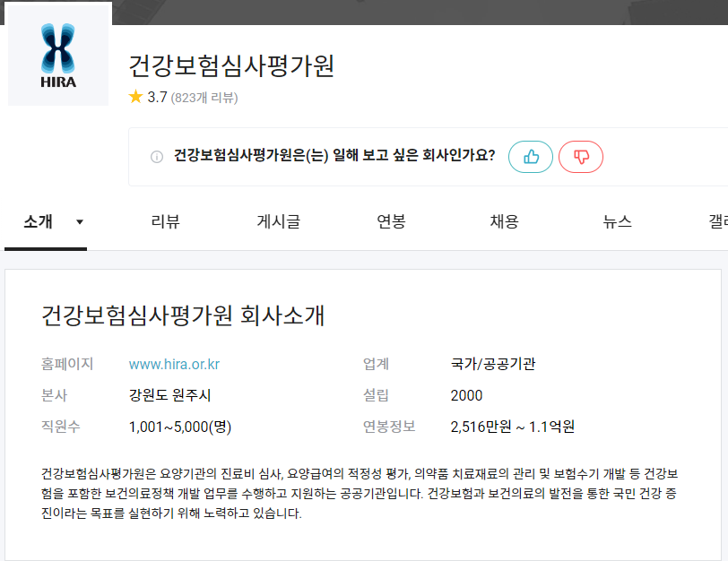The width and height of the screenshot is (728, 561).
Task: Click the 직원수 label
Action: [x=61, y=427]
